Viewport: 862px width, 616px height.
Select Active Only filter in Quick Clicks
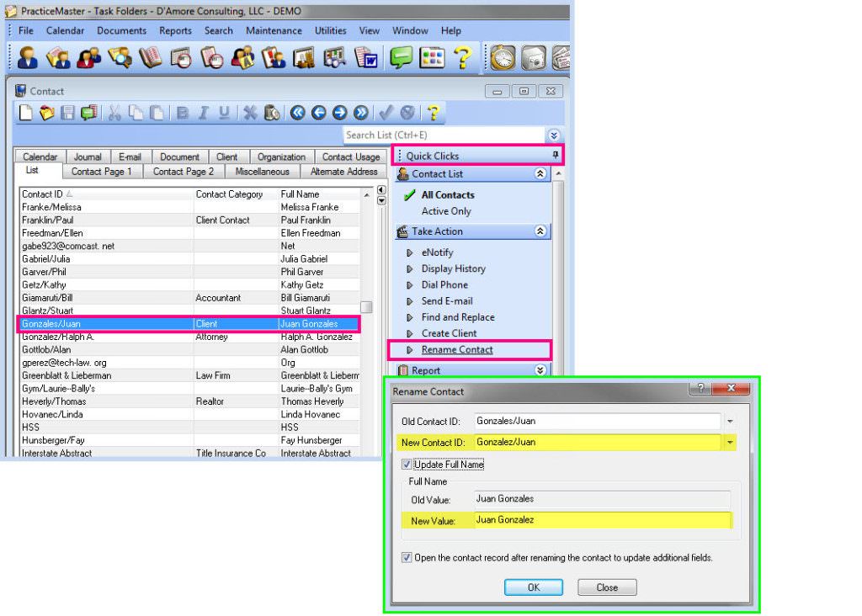(x=446, y=211)
